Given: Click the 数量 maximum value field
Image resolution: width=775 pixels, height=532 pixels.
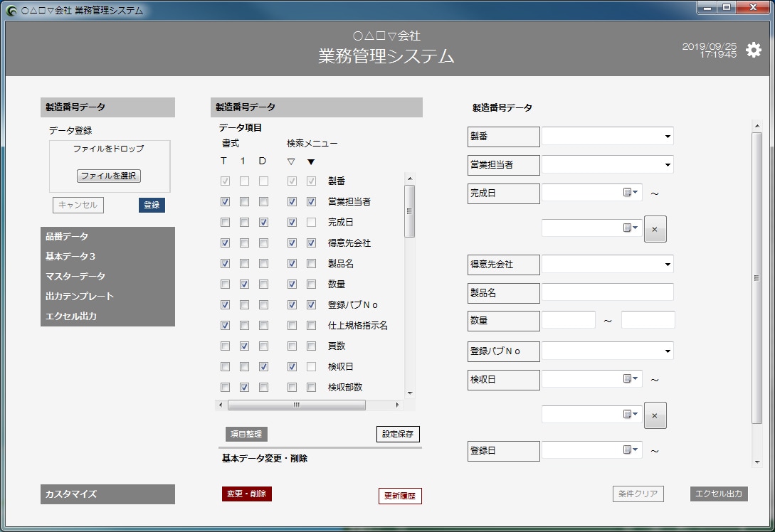Looking at the screenshot, I should [x=648, y=319].
